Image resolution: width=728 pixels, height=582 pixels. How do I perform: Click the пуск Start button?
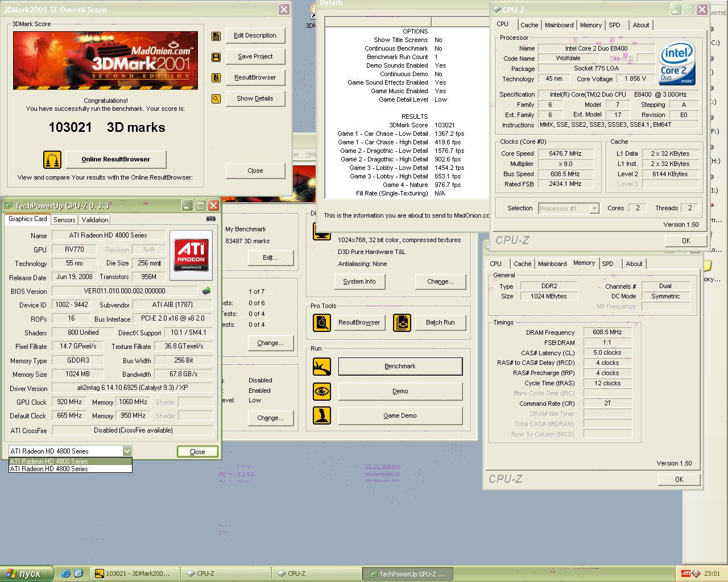[27, 573]
